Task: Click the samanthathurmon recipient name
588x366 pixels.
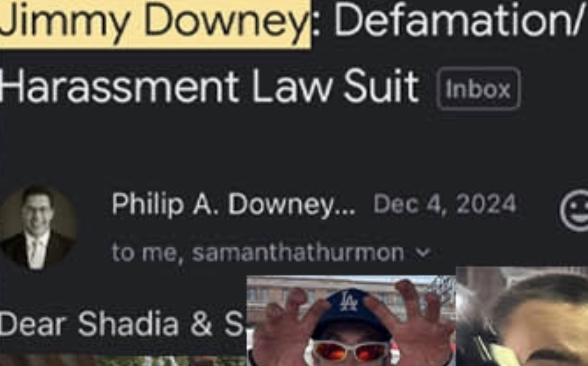Action: click(298, 253)
